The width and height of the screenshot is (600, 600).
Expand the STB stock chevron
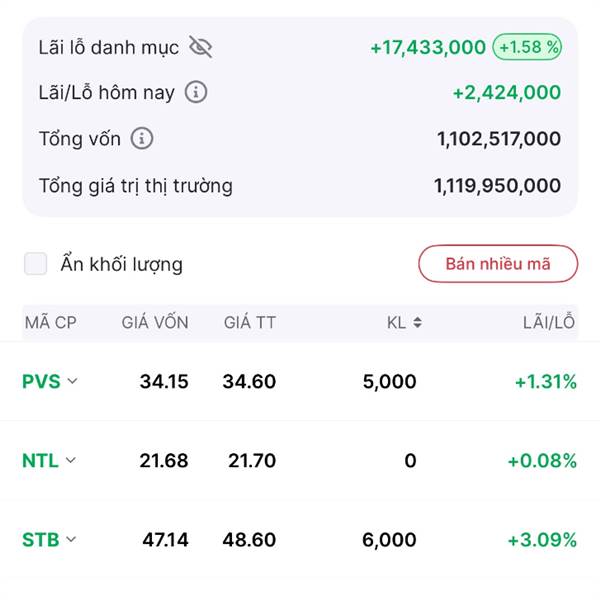coord(71,539)
